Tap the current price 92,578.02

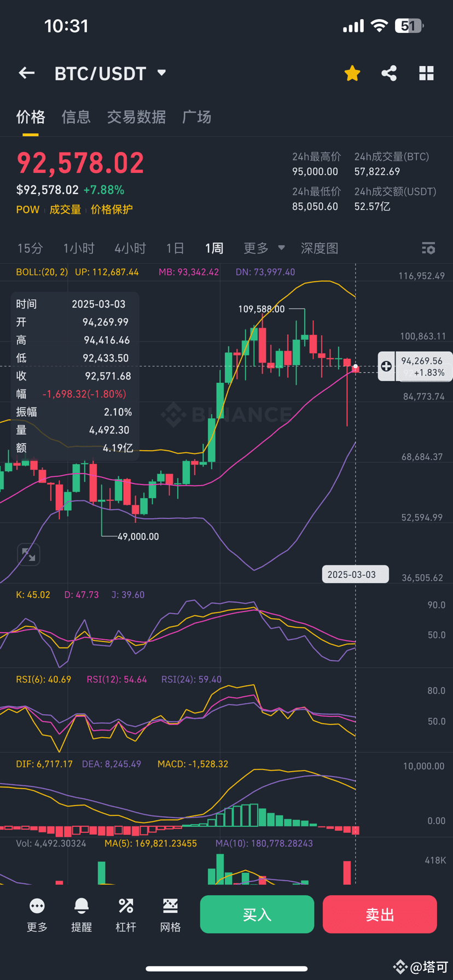pos(80,163)
